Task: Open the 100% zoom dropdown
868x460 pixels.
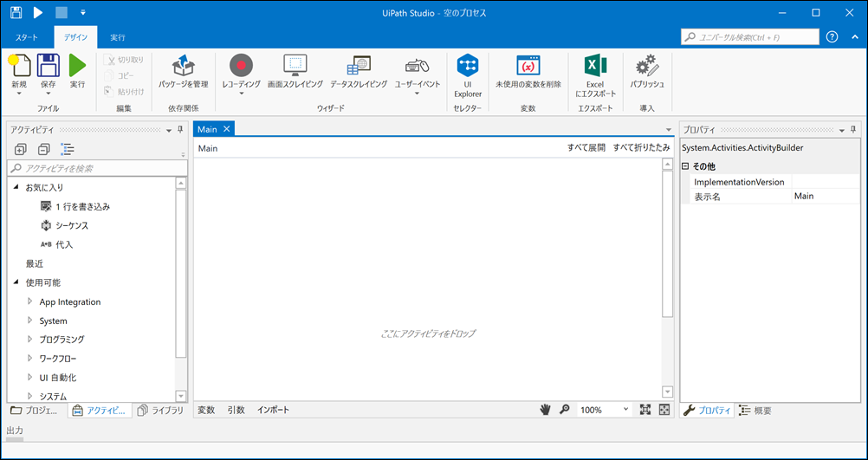Action: tap(625, 410)
